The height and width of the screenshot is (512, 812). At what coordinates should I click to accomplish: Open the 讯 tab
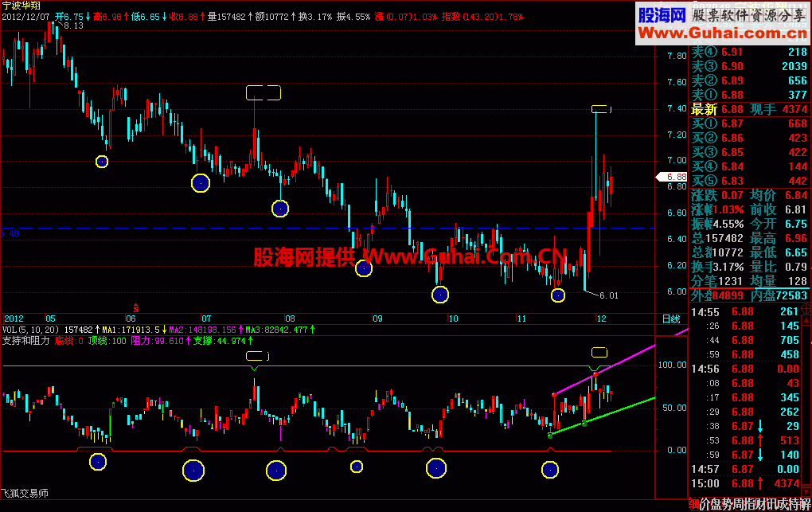[x=772, y=504]
